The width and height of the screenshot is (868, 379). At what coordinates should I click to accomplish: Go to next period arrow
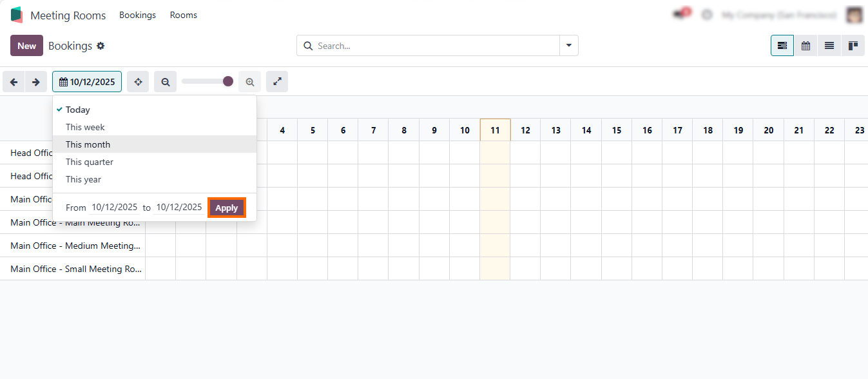pos(36,82)
